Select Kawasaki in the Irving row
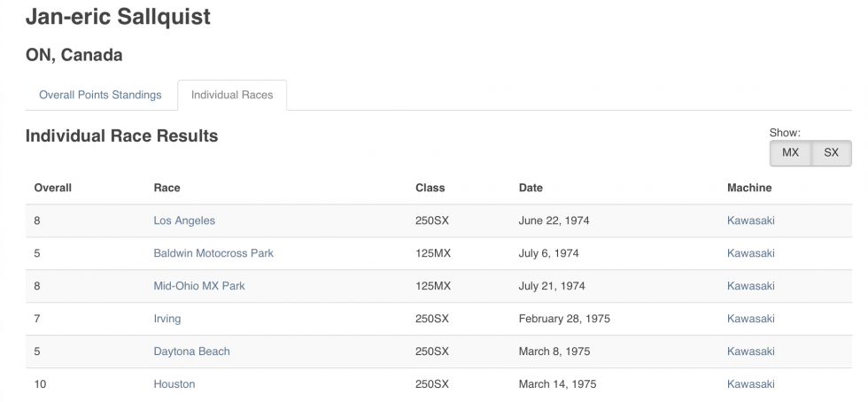This screenshot has width=868, height=402. click(750, 319)
